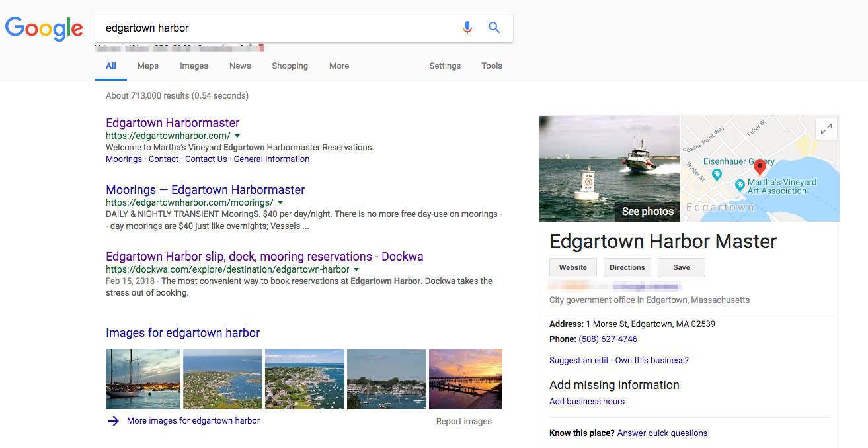868x448 pixels.
Task: Switch to the Shopping tab
Action: [290, 66]
